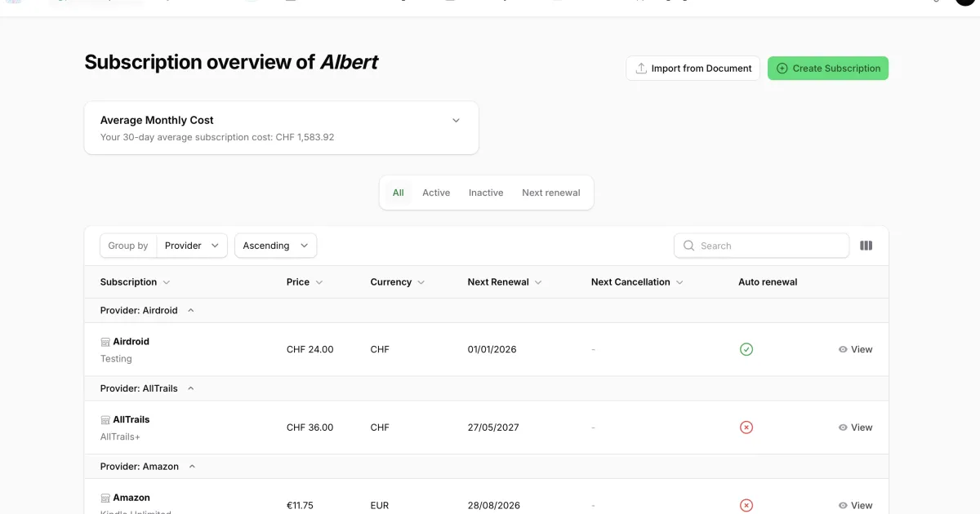Click renewal date 27/05/2027
Viewport: 980px width, 514px height.
(x=493, y=428)
